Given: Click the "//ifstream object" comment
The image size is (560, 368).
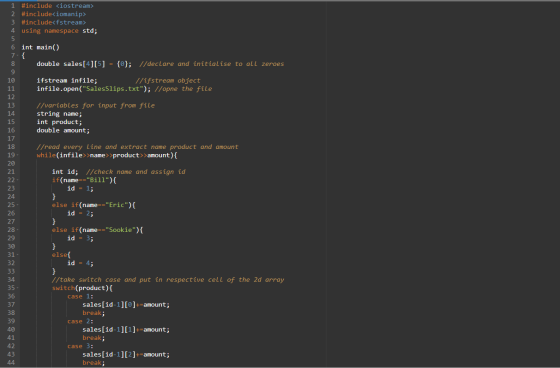Looking at the screenshot, I should click(x=168, y=80).
